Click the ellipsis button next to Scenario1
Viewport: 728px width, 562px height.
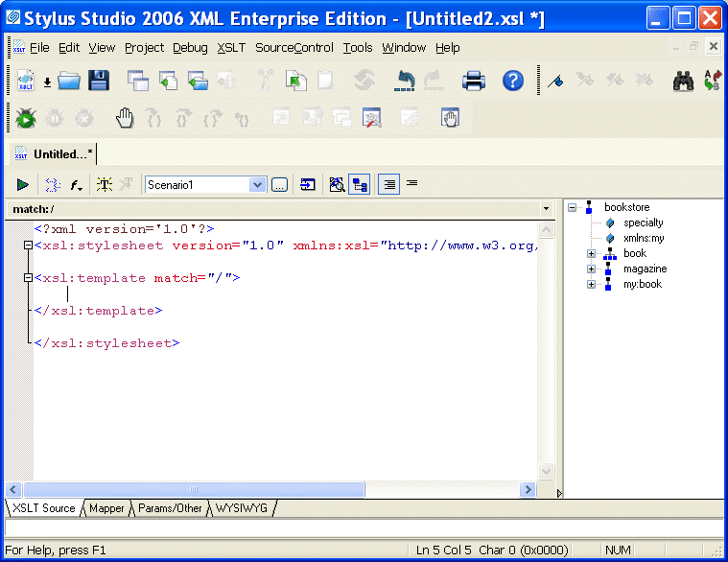pos(279,185)
